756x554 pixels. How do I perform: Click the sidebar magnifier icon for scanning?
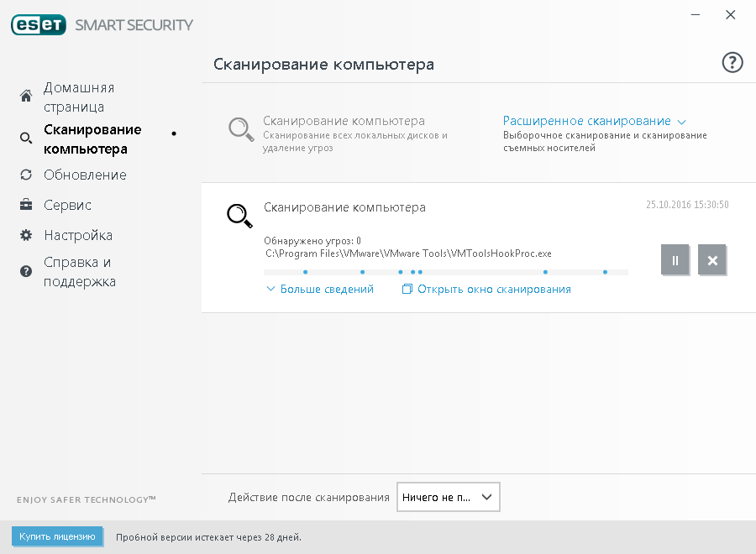[x=26, y=138]
